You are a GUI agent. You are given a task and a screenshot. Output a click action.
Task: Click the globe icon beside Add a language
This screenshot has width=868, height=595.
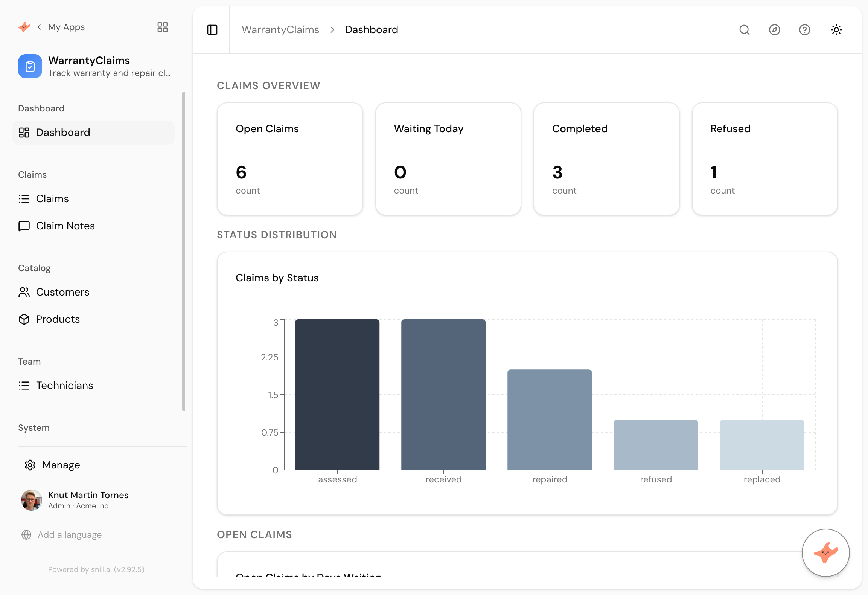coord(26,535)
